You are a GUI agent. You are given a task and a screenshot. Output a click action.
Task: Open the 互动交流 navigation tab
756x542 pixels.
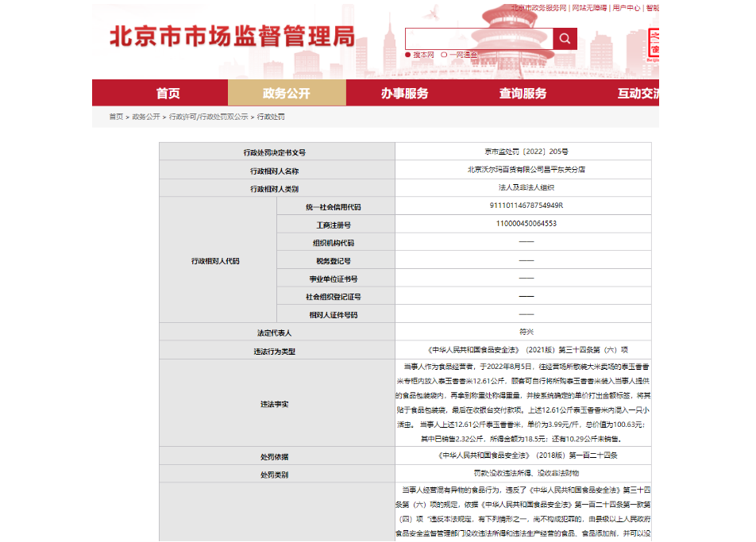click(638, 93)
